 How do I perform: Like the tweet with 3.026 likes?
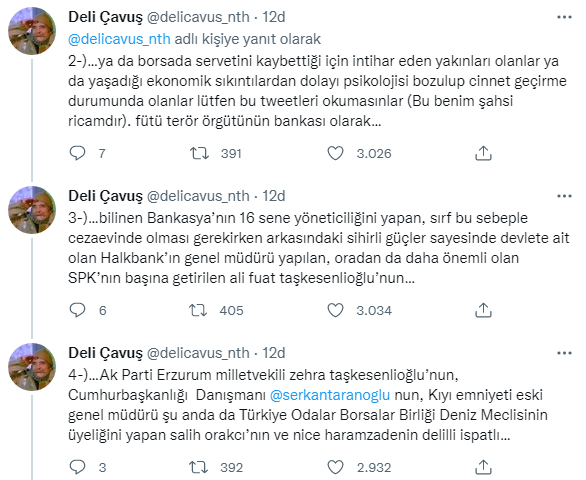pyautogui.click(x=335, y=153)
